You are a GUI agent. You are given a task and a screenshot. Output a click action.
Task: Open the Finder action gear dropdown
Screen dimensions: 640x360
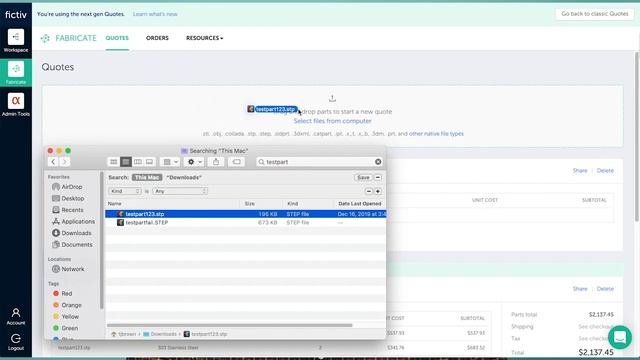pyautogui.click(x=194, y=162)
